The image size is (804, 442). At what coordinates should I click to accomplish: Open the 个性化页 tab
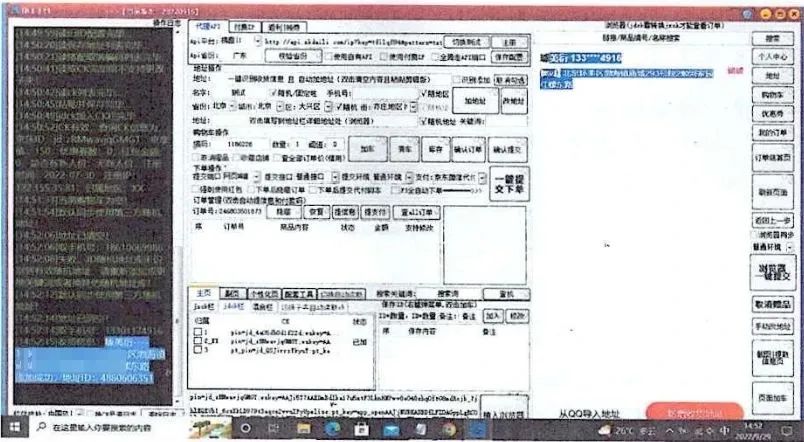(x=264, y=294)
